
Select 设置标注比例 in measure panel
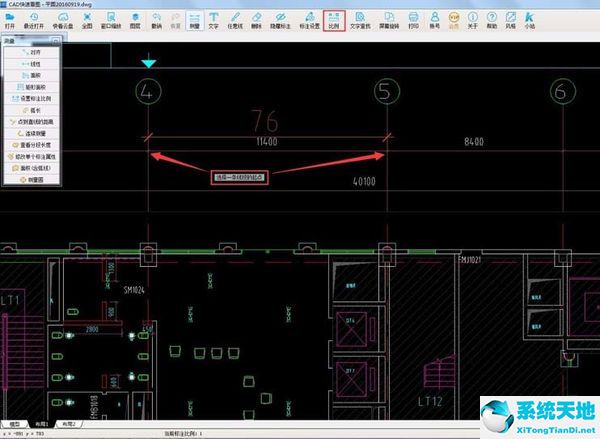[33, 97]
